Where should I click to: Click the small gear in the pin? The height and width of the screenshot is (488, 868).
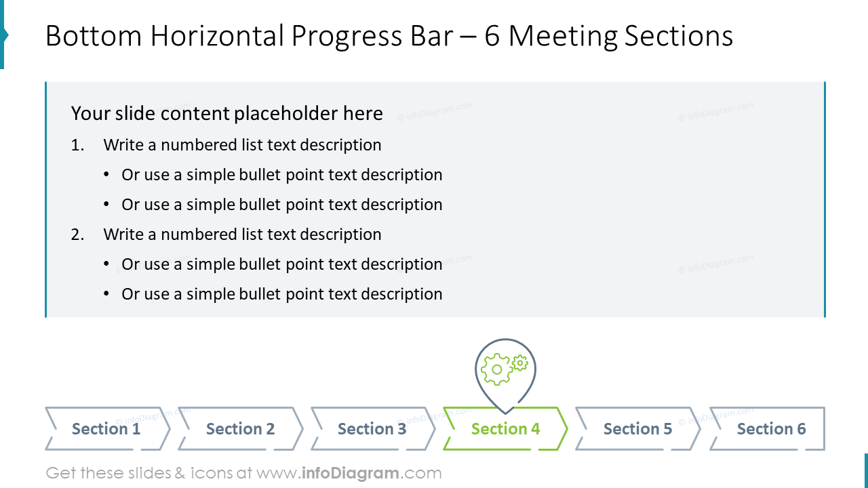coord(520,363)
